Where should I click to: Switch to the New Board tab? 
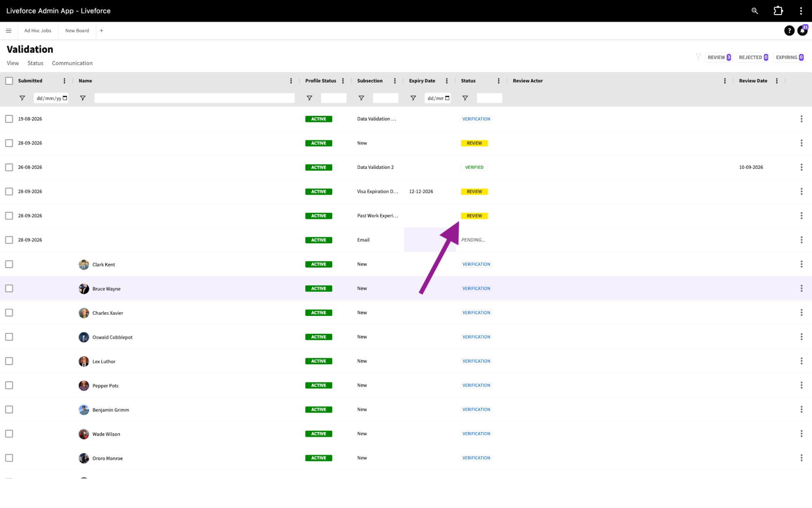coord(77,30)
